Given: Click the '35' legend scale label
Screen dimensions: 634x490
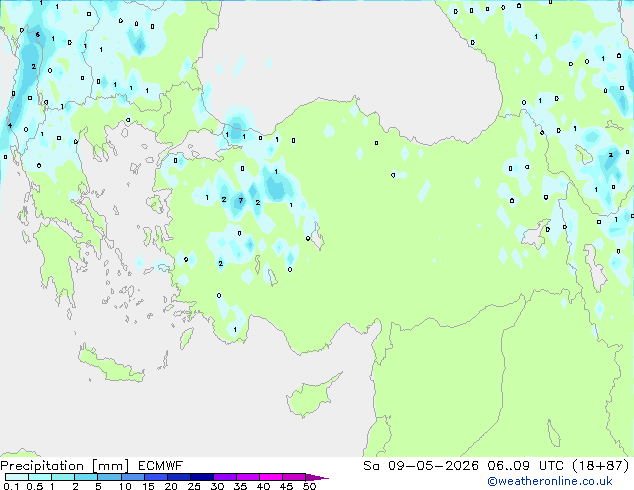Looking at the screenshot, I should (240, 486).
